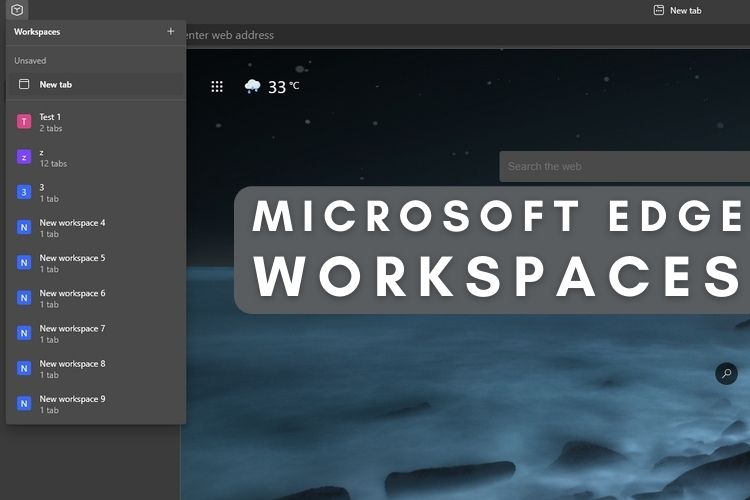The height and width of the screenshot is (500, 750).
Task: Click the N icon of New workspace 8
Action: [x=24, y=368]
